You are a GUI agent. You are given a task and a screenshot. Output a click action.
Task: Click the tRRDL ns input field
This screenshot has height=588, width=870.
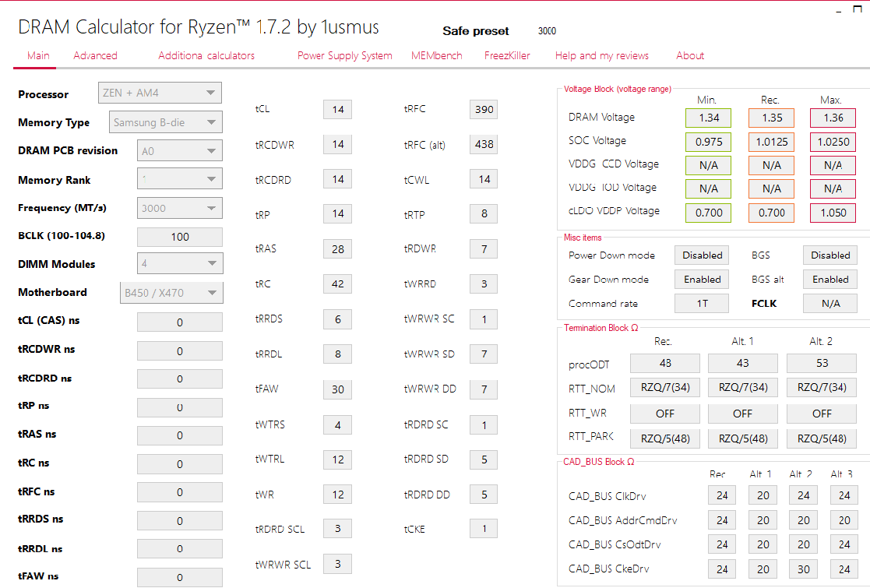pyautogui.click(x=180, y=548)
